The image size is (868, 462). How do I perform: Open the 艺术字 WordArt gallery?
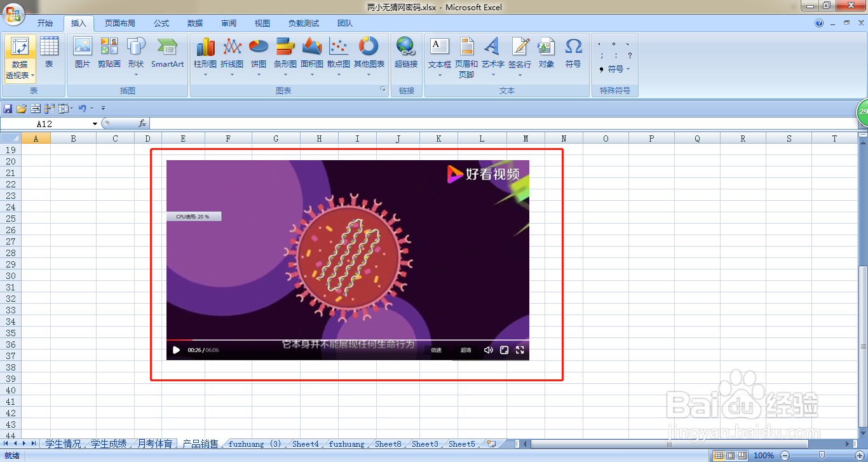click(x=493, y=56)
